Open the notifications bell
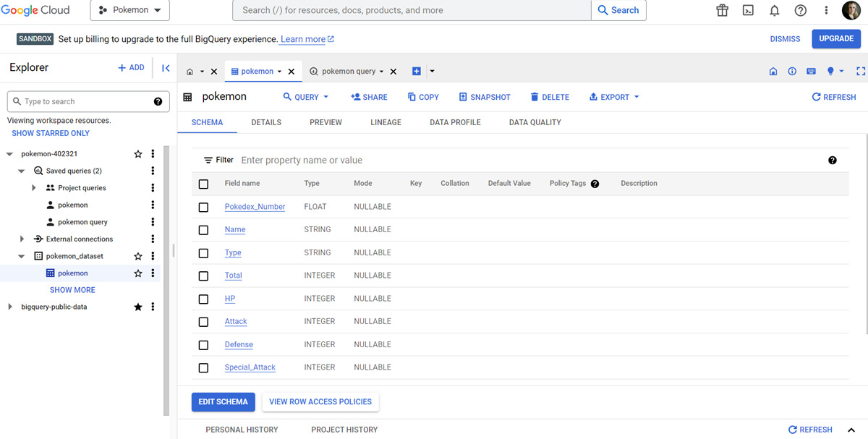Viewport: 868px width, 439px height. click(774, 10)
